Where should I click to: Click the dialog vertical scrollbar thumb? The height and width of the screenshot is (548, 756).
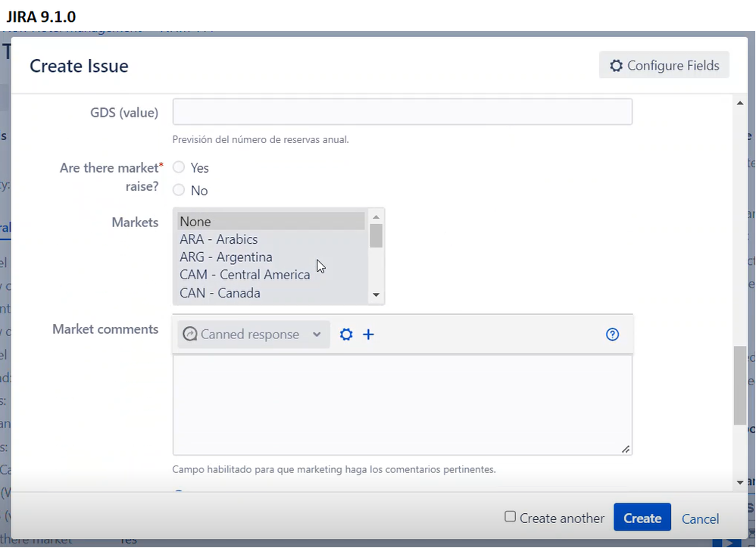(740, 385)
